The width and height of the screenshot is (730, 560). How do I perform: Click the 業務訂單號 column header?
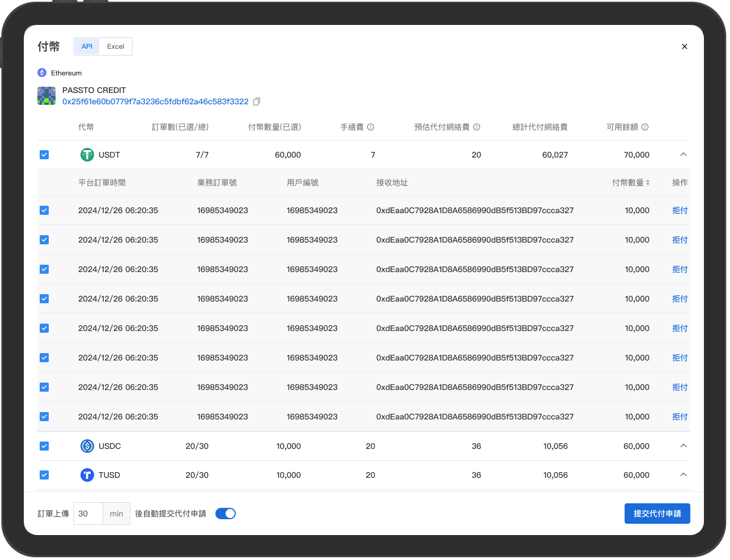coord(217,183)
